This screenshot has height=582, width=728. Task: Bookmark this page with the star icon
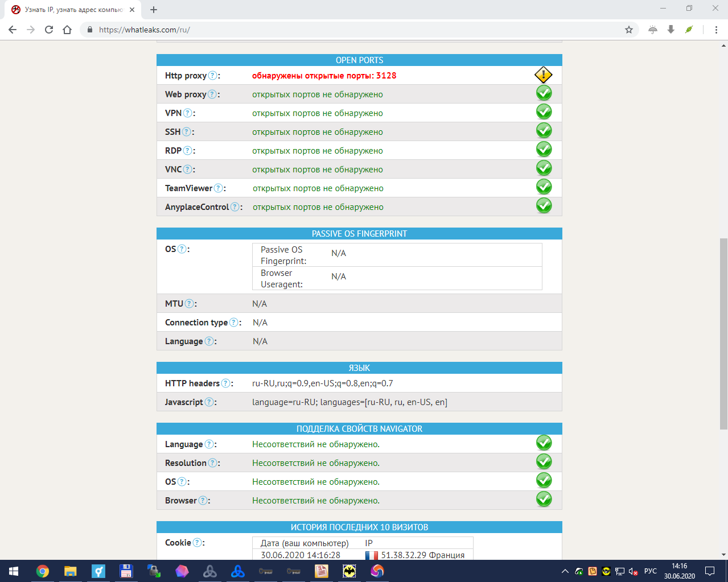click(629, 30)
